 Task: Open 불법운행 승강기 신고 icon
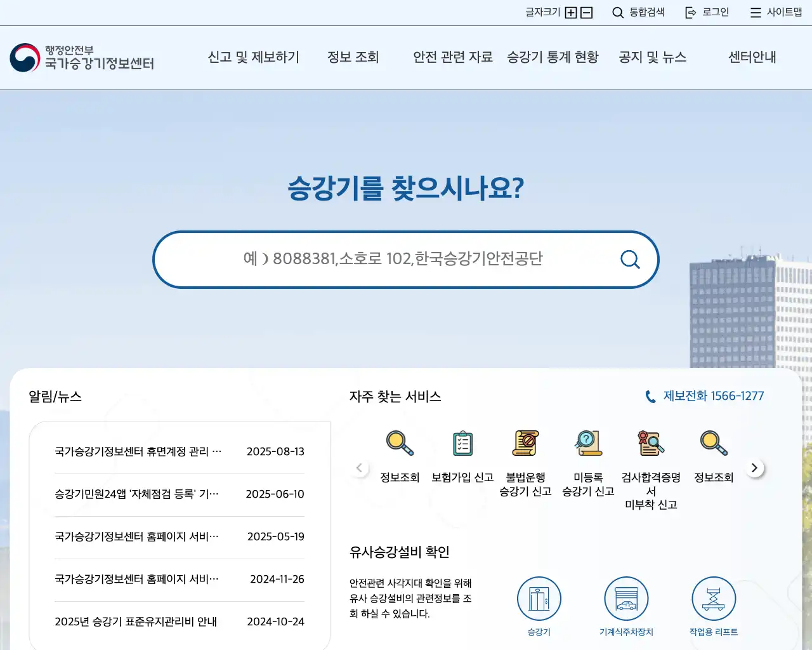(525, 443)
